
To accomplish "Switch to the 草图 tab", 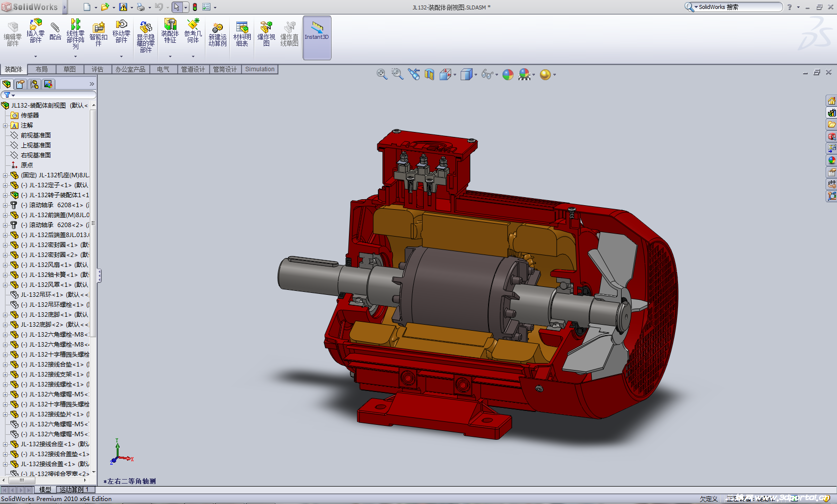I will point(70,69).
